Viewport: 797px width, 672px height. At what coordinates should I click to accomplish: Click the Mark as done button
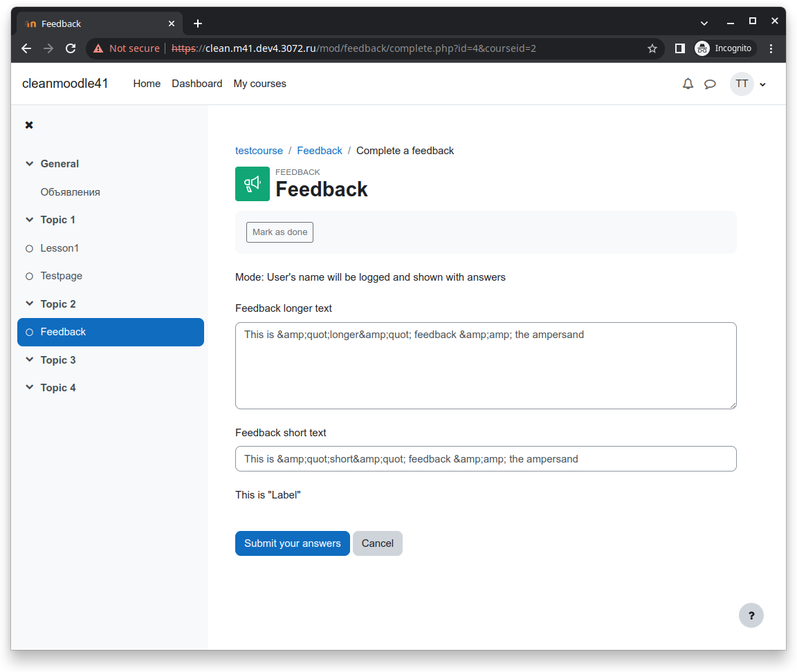coord(280,232)
